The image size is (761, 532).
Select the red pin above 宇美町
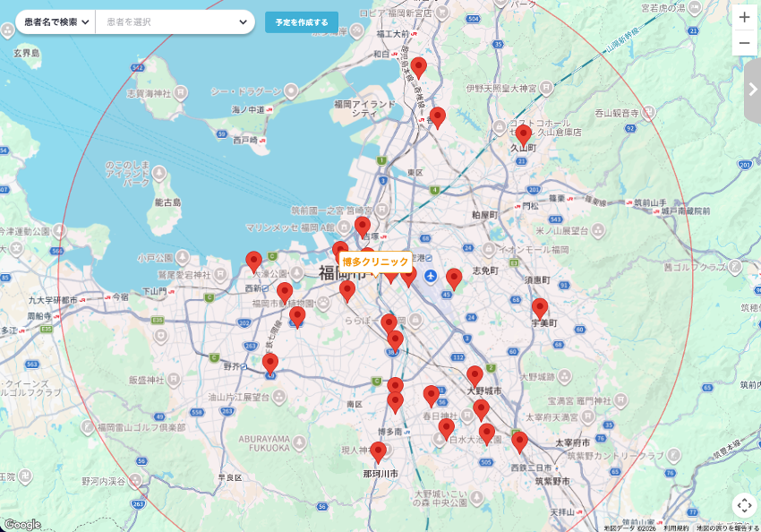click(x=540, y=309)
